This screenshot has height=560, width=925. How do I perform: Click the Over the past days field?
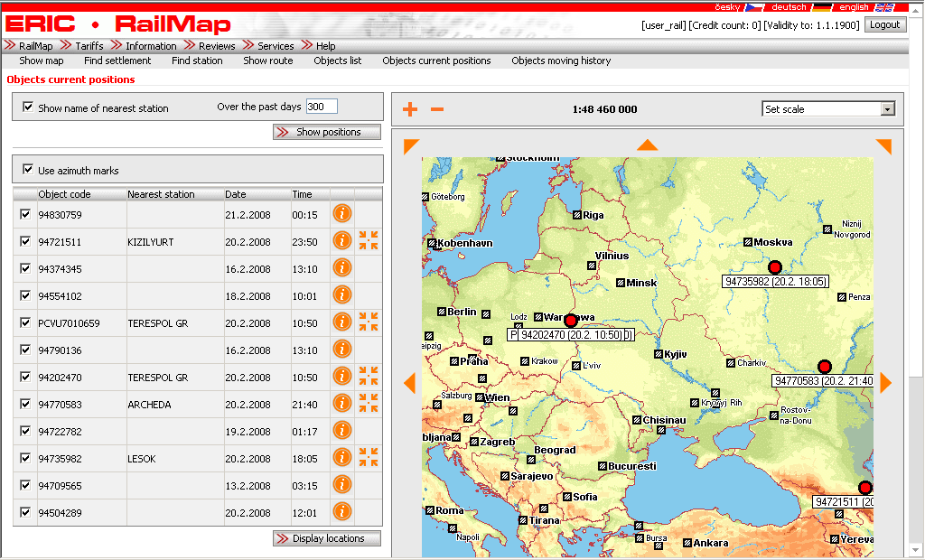322,107
